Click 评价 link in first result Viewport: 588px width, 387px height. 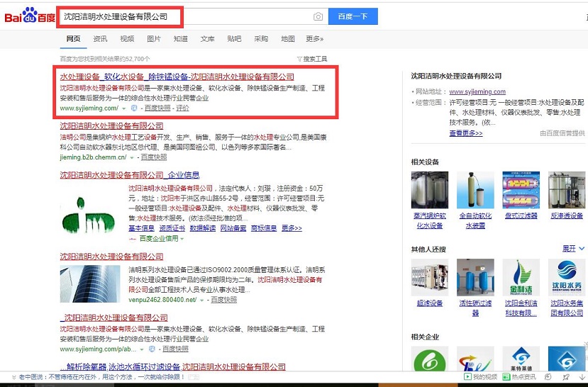[182, 108]
